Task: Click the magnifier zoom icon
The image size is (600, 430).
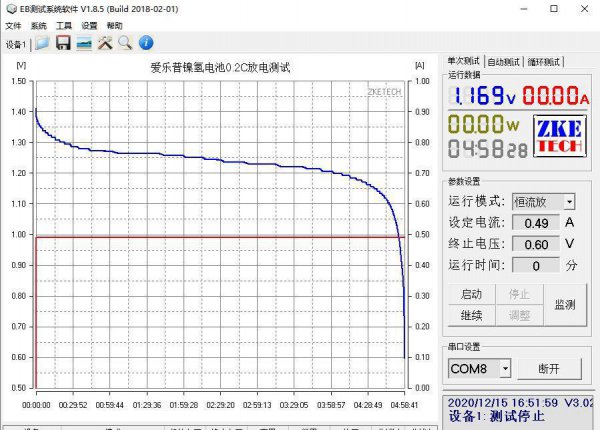Action: (125, 43)
